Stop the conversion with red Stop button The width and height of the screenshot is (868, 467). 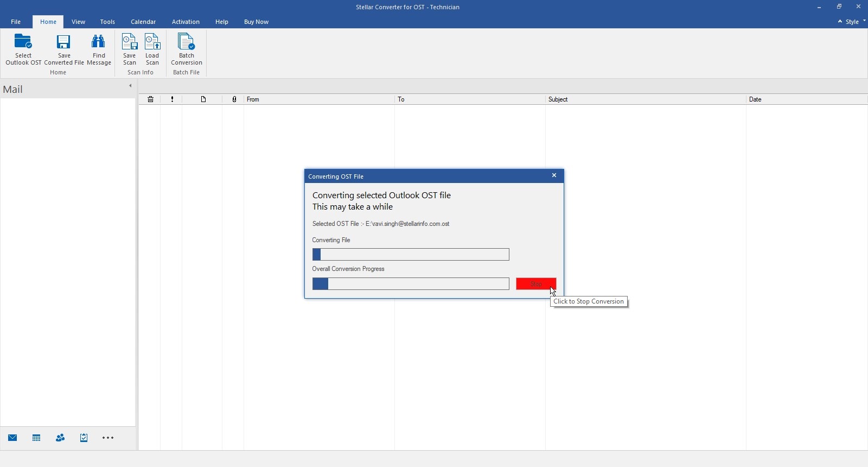click(536, 284)
